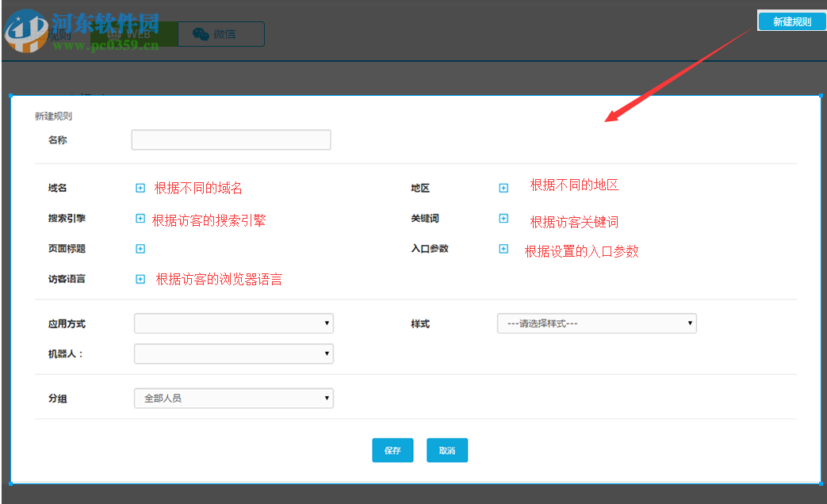
Task: Click the red 根据不同的域名 hint text
Action: pos(197,188)
